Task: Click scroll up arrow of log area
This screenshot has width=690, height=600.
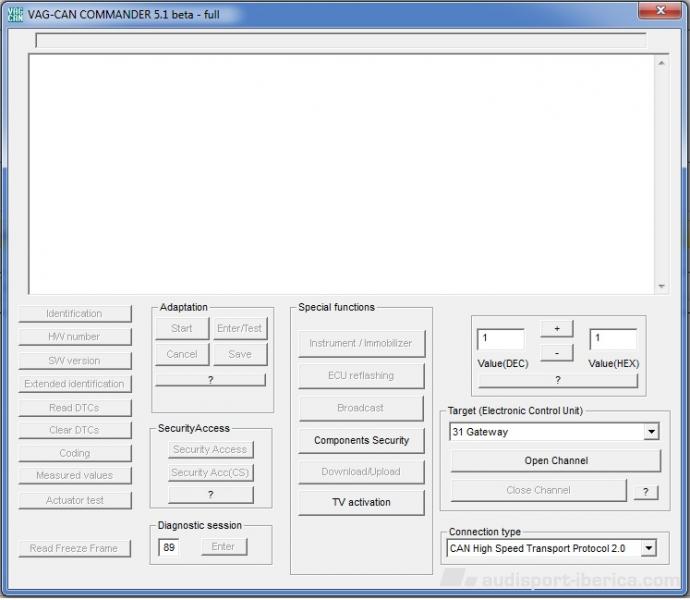Action: click(x=661, y=63)
